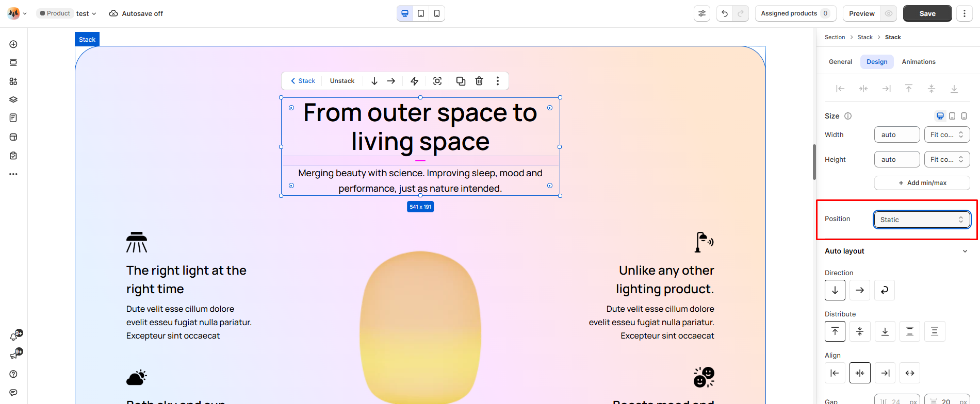
Task: Click the Add min/max button
Action: coord(922,183)
